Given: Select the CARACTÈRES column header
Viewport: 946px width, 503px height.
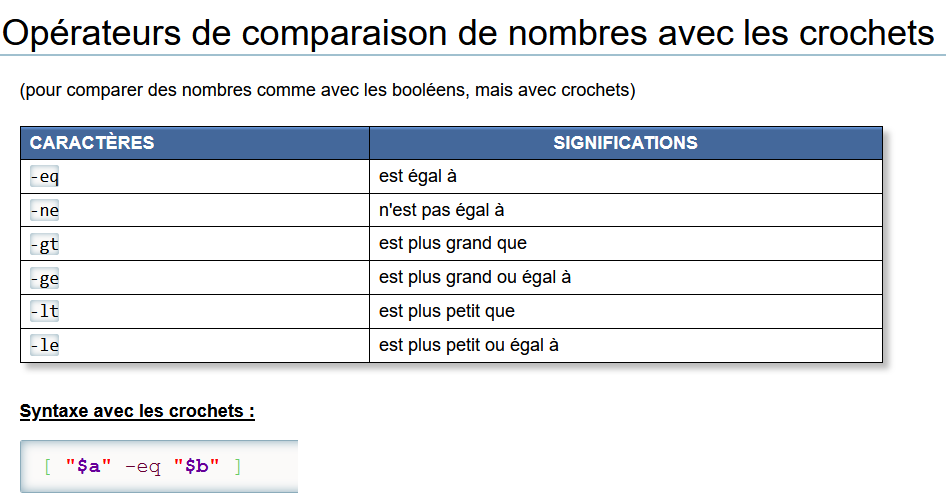Looking at the screenshot, I should click(92, 143).
